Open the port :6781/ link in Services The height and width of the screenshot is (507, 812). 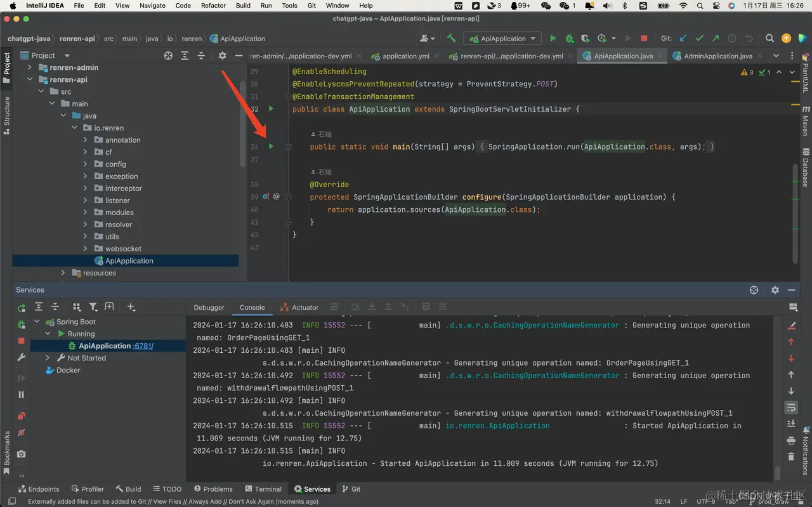point(143,346)
